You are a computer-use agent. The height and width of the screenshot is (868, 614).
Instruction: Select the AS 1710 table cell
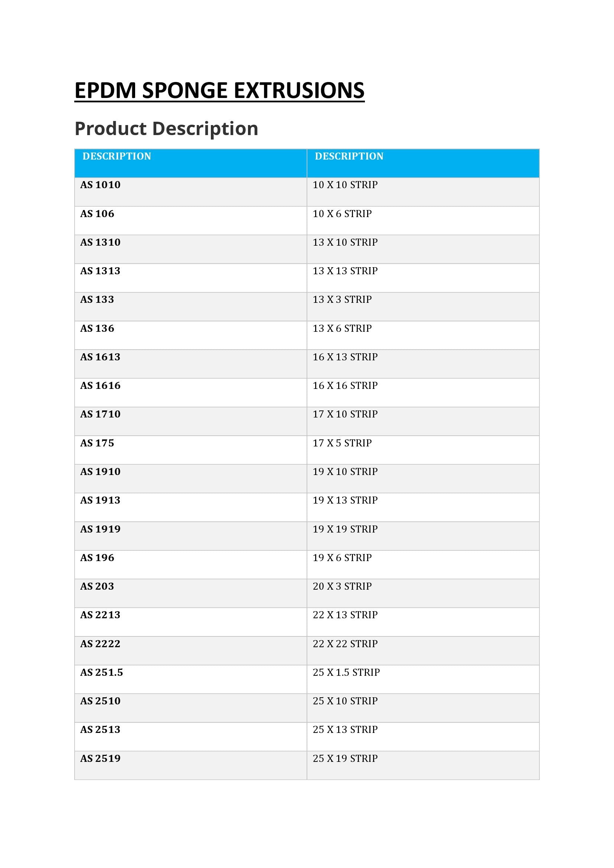(x=100, y=415)
